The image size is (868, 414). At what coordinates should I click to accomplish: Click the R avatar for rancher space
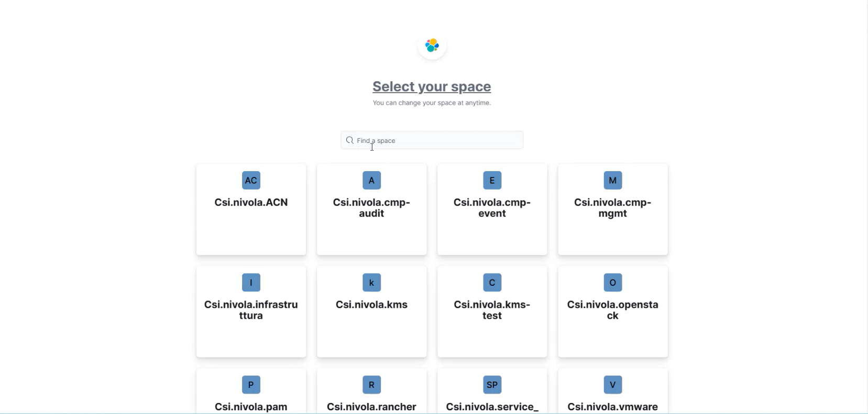coord(371,385)
